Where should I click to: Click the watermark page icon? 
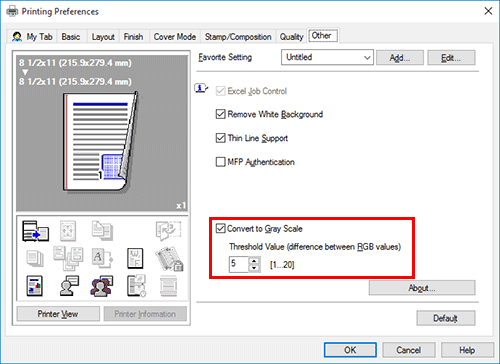click(x=135, y=258)
